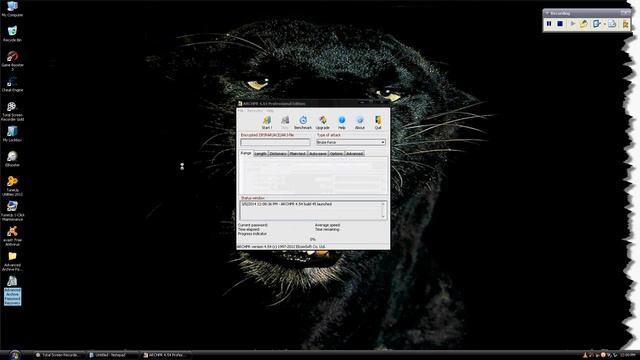Click the status window scrollbar up arrow
The width and height of the screenshot is (640, 360).
383,204
